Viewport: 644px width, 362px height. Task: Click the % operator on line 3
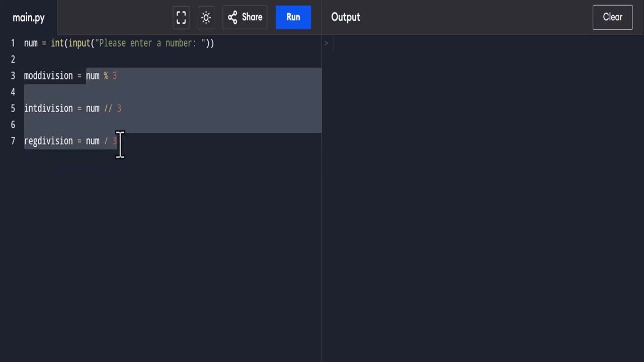coord(106,76)
